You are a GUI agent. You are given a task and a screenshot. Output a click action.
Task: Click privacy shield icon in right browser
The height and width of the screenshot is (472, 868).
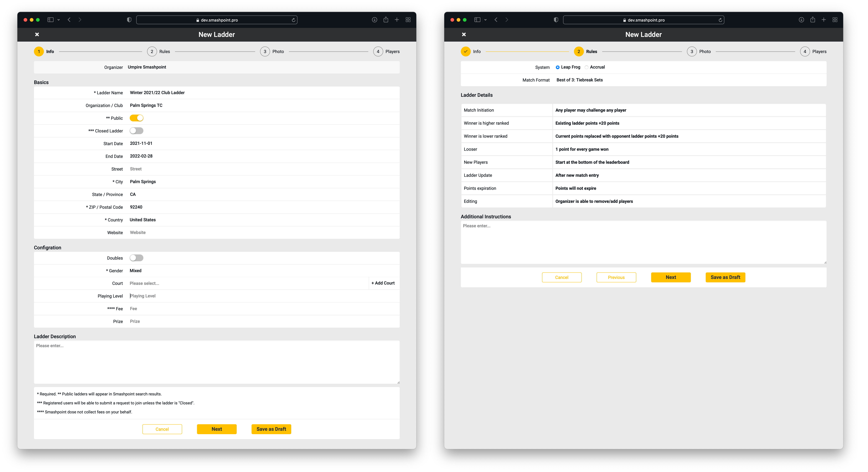tap(556, 20)
